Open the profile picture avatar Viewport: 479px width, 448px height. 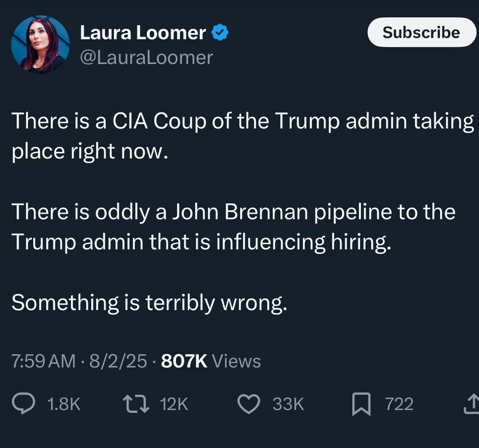point(40,45)
